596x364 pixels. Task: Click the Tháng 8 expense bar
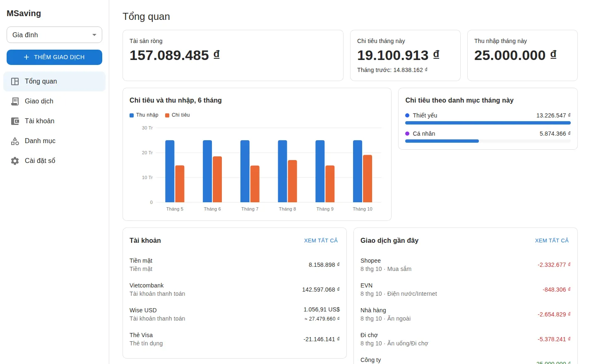point(292,181)
